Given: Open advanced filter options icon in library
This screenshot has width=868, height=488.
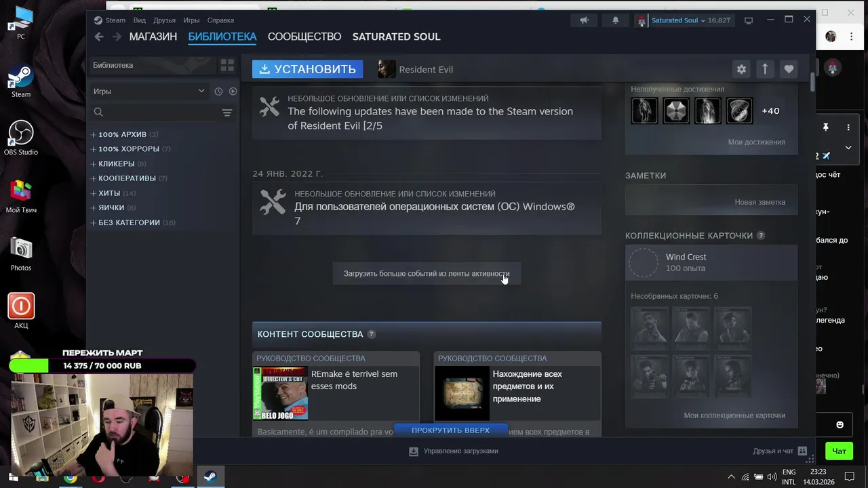Looking at the screenshot, I should (x=227, y=113).
